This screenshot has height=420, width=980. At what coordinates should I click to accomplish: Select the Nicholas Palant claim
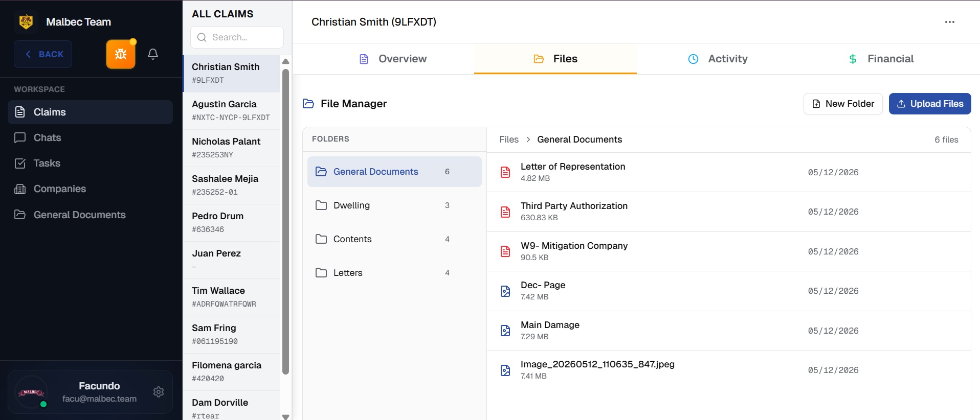coord(232,148)
